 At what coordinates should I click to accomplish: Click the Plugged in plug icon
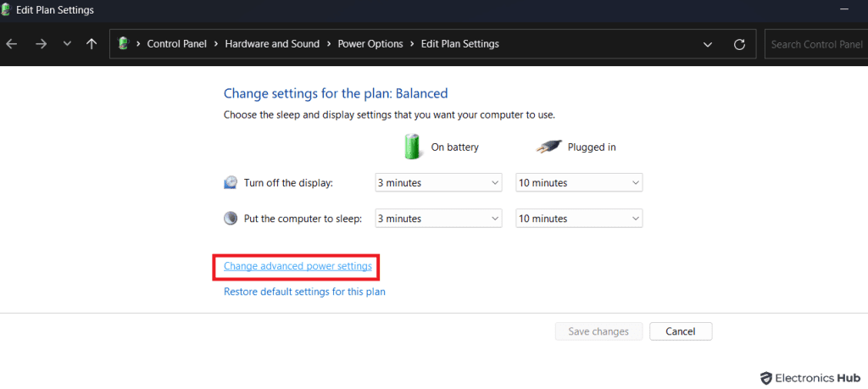coord(549,147)
